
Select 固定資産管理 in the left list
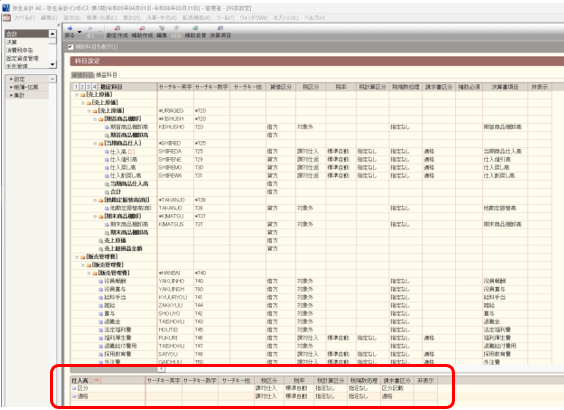point(27,58)
